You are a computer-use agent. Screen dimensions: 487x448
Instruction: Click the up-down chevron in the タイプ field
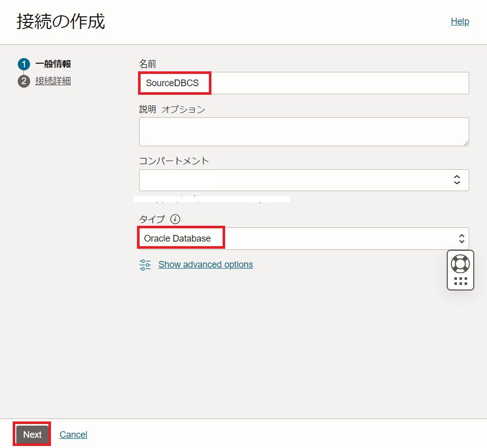coord(462,239)
